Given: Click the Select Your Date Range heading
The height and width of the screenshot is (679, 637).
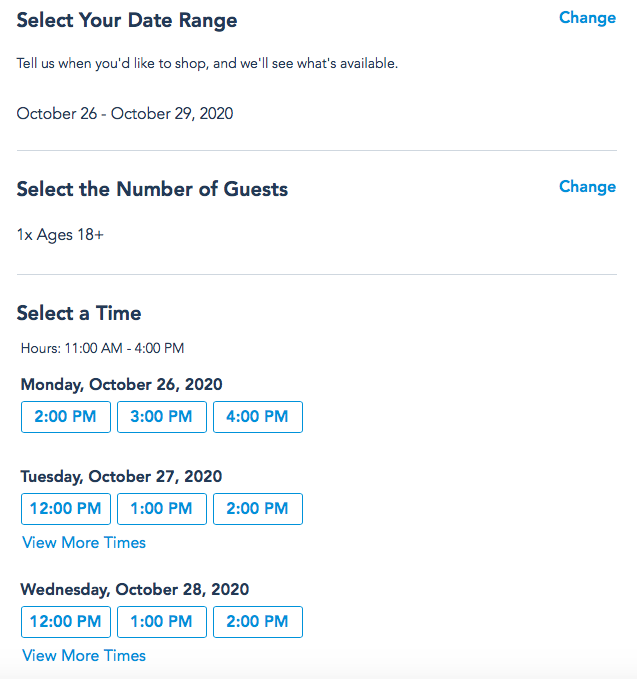Looking at the screenshot, I should 127,20.
